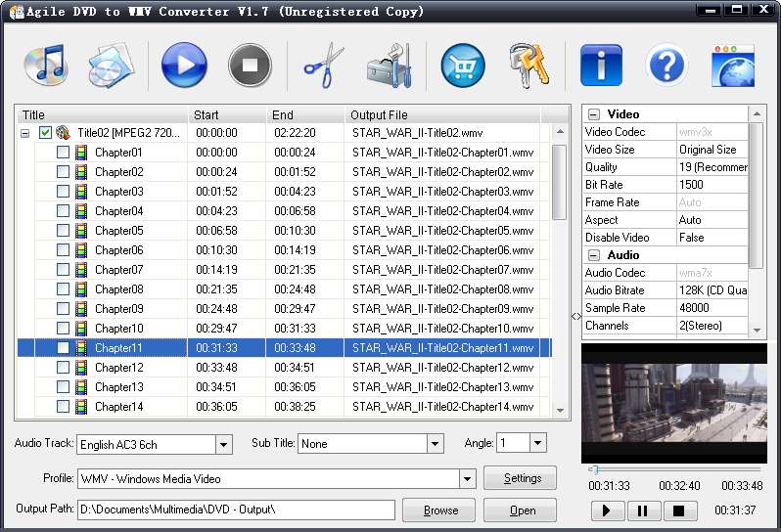The image size is (781, 532).
Task: Open the Angle dropdown
Action: [x=538, y=442]
